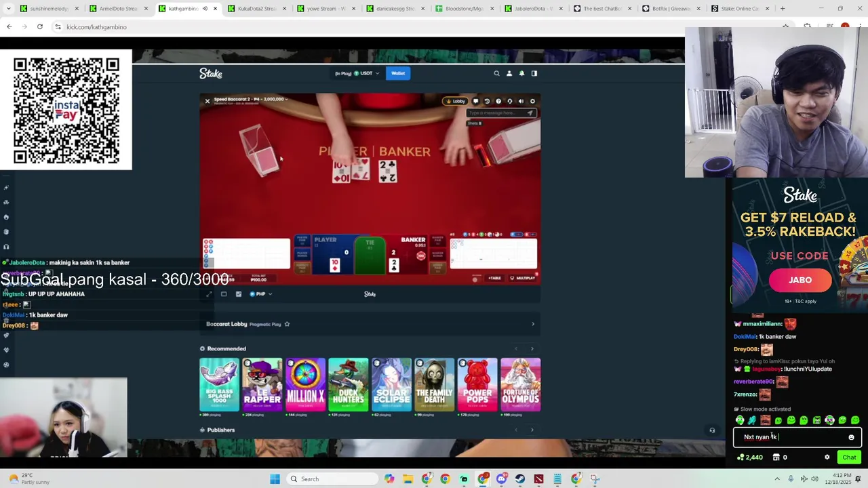This screenshot has width=868, height=488.
Task: Open the Kick chat shop icon
Action: click(776, 457)
